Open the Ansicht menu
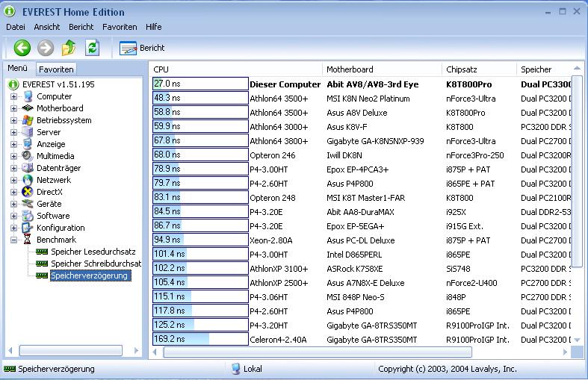Image resolution: width=588 pixels, height=380 pixels. (47, 27)
